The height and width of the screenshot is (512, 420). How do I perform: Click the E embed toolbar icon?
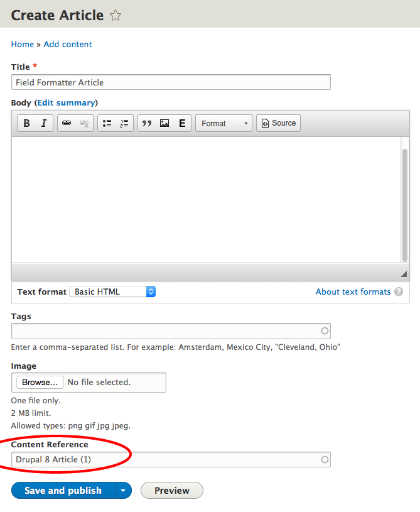coord(182,123)
